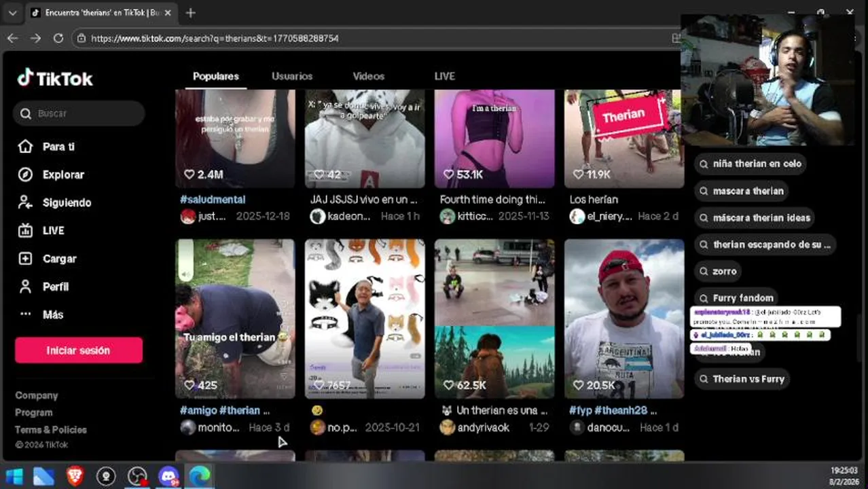Open OBS Studio from taskbar
This screenshot has width=868, height=489.
[138, 476]
